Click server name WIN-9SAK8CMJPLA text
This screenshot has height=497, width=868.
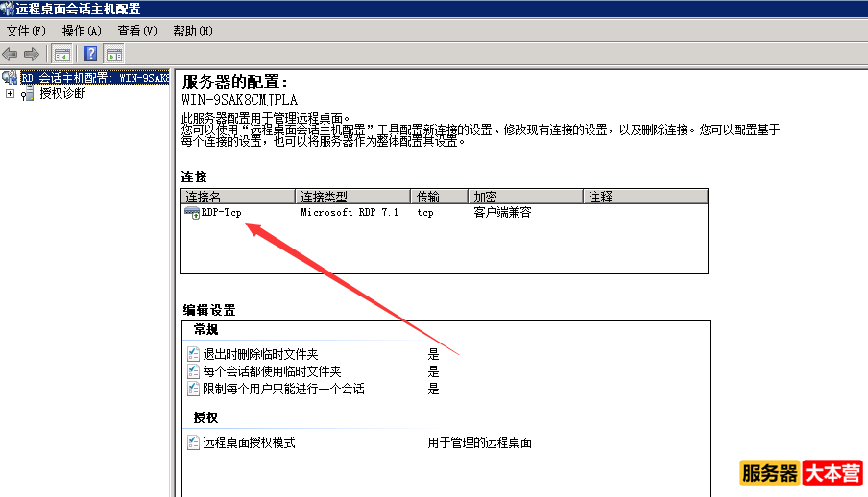pos(240,100)
